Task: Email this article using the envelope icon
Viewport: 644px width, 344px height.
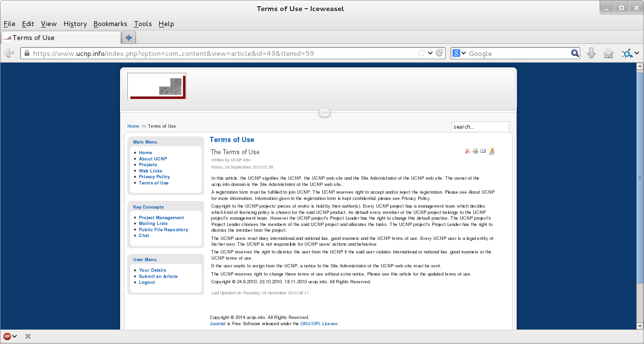Action: pyautogui.click(x=483, y=151)
